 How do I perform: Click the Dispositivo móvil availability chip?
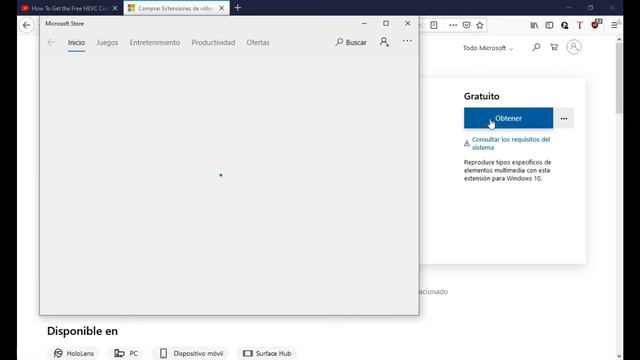(x=191, y=353)
